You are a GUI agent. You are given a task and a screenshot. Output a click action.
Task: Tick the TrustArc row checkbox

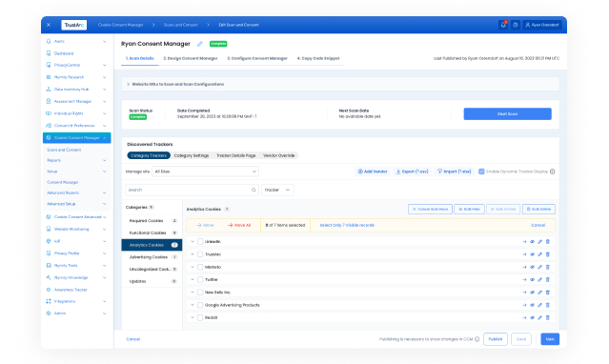coord(200,254)
